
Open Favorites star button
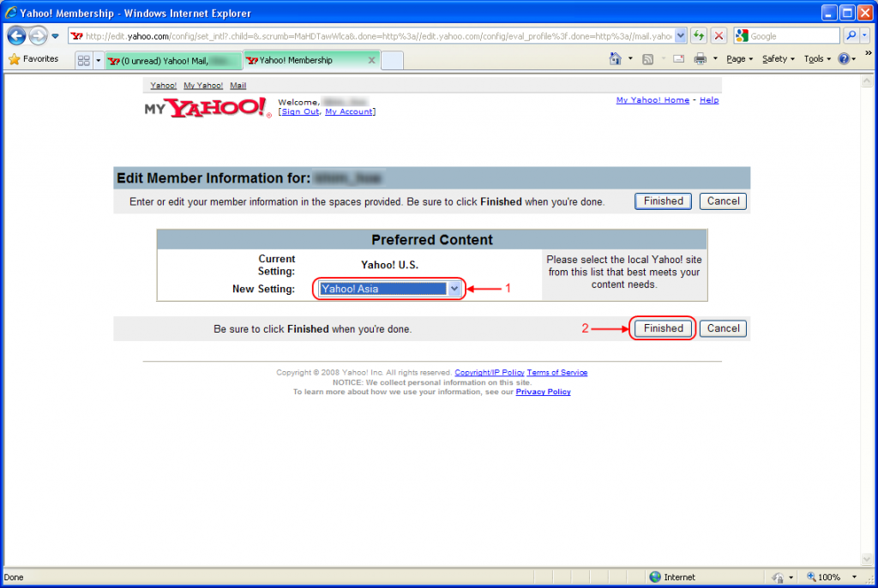[34, 59]
